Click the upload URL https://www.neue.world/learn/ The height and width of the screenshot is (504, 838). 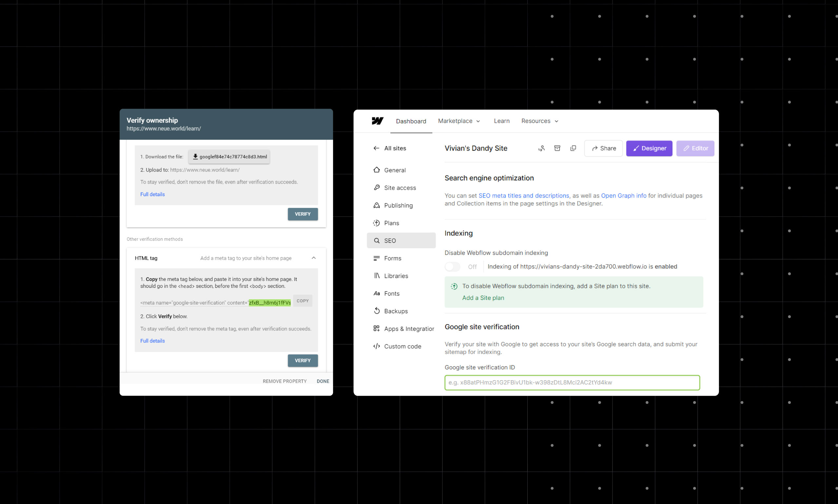pyautogui.click(x=205, y=170)
